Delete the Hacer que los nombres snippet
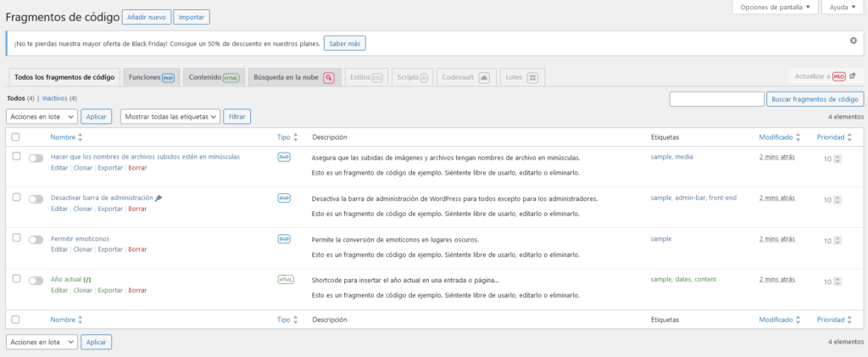This screenshot has width=868, height=357. point(137,168)
